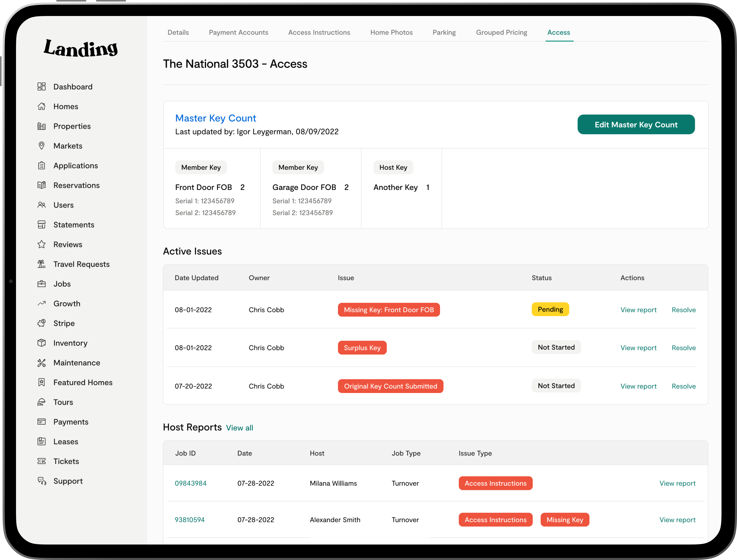The image size is (737, 560).
Task: Click the Stripe piggy bank icon
Action: click(x=41, y=323)
